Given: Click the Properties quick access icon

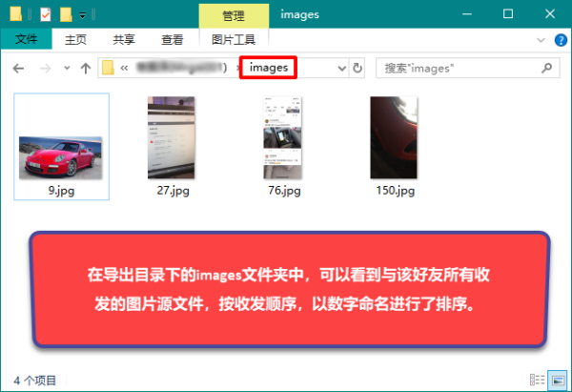Looking at the screenshot, I should coord(45,15).
